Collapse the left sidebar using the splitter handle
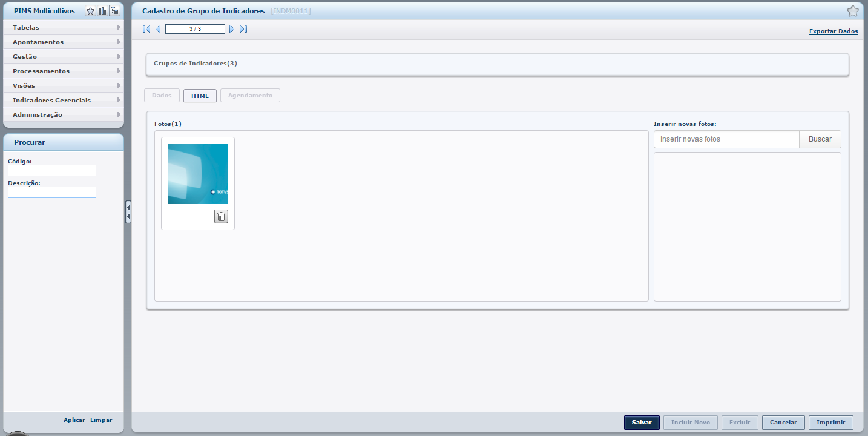The image size is (868, 436). tap(128, 212)
